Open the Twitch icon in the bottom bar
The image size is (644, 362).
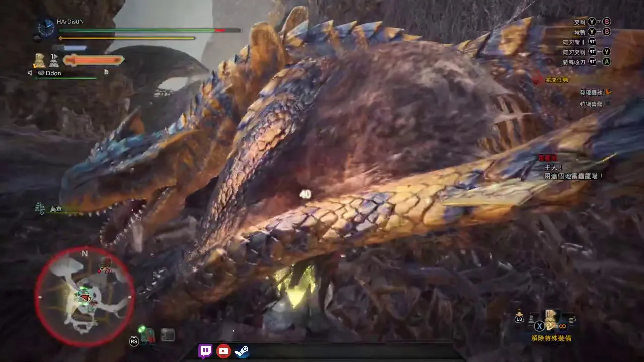pos(205,351)
